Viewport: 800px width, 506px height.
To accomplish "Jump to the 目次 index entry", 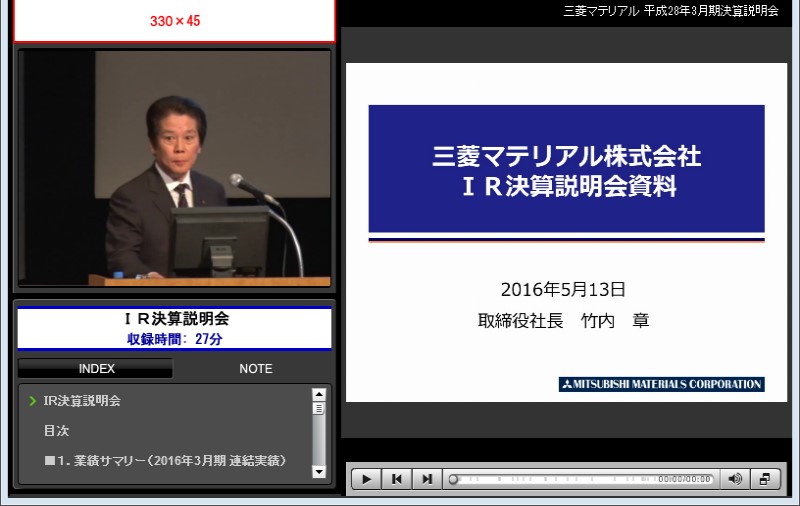I will pyautogui.click(x=56, y=431).
